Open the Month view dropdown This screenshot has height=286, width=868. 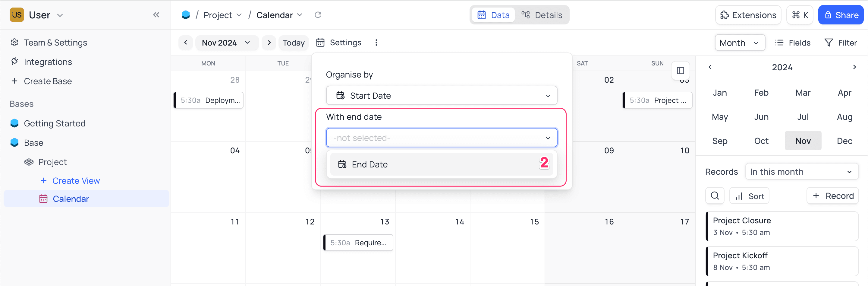point(740,43)
